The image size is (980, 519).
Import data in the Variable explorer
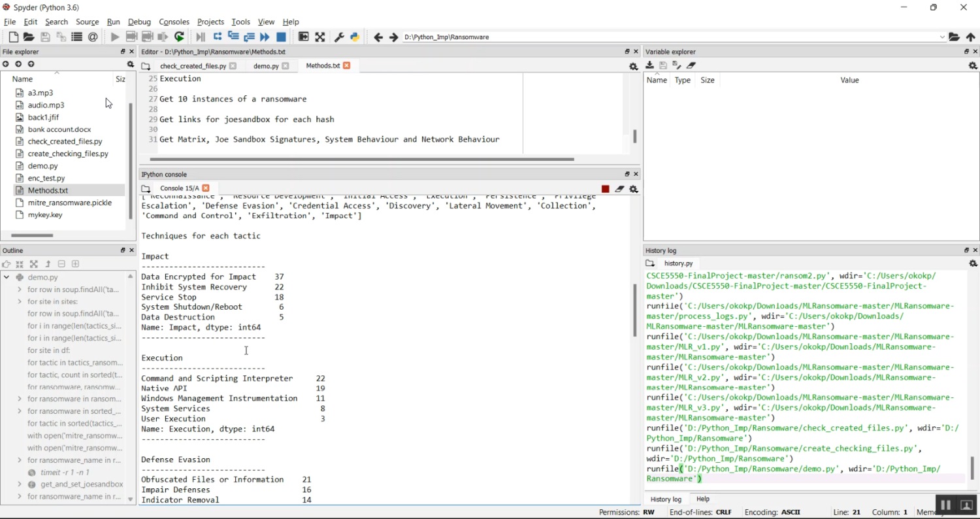[649, 65]
